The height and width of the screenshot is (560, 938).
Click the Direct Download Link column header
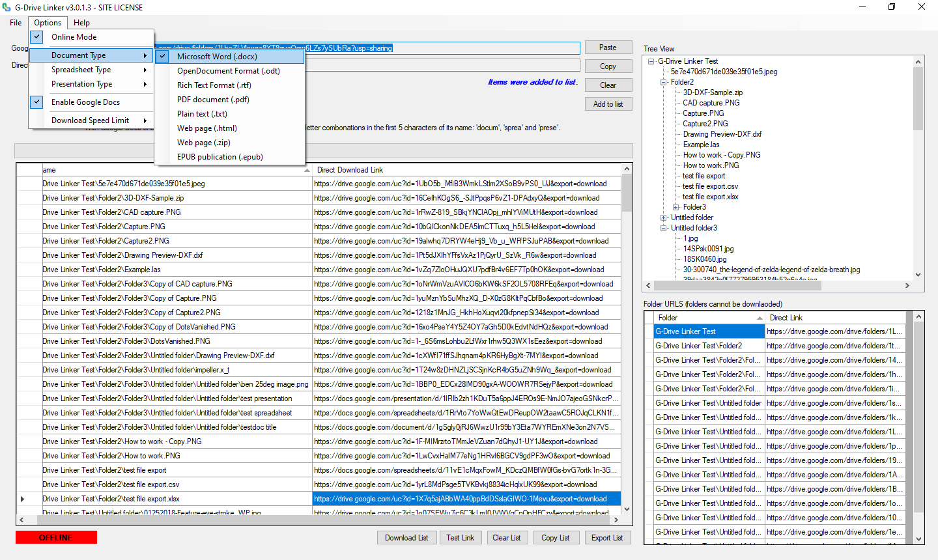[467, 170]
